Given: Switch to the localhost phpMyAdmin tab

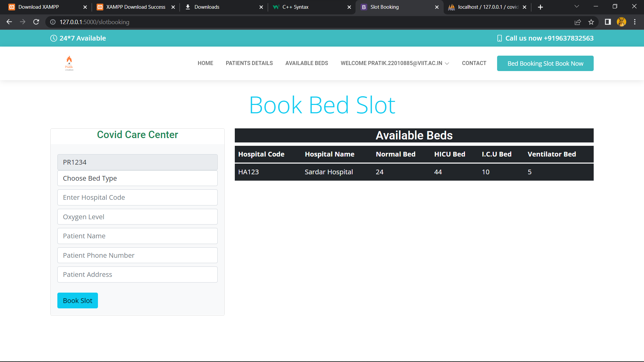Looking at the screenshot, I should tap(488, 7).
